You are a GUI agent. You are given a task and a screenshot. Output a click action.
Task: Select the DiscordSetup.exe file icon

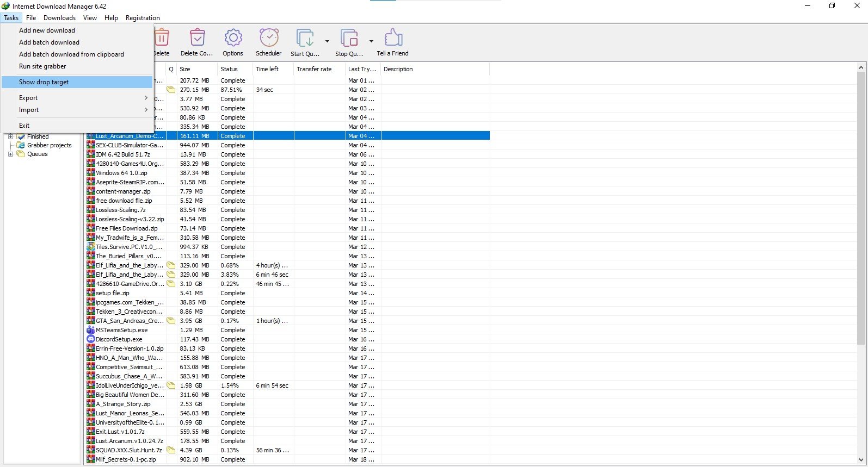[x=91, y=339]
